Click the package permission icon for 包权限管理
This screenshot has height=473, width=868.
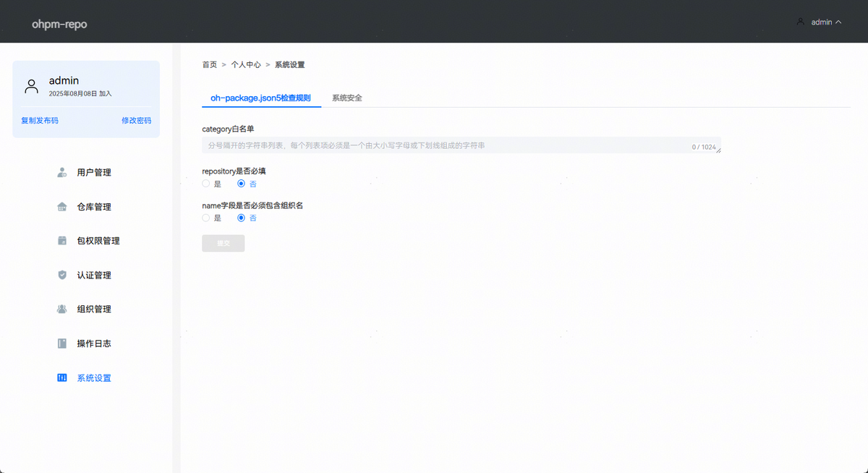(62, 241)
